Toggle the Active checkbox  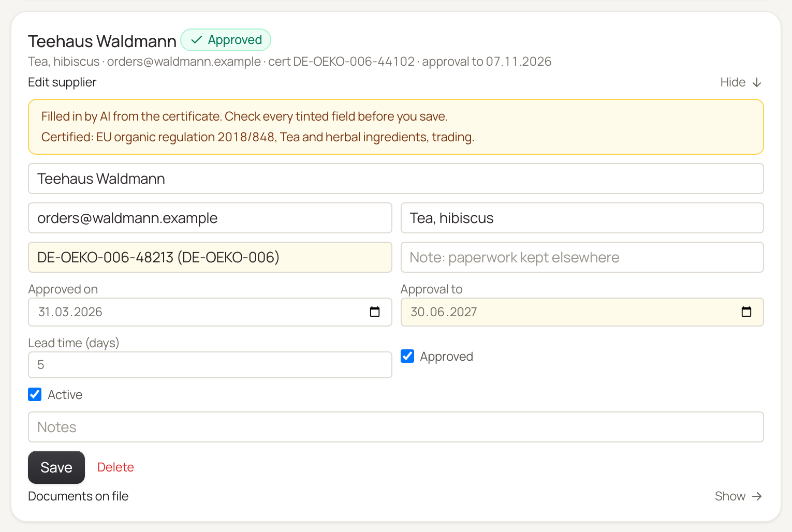pos(35,394)
